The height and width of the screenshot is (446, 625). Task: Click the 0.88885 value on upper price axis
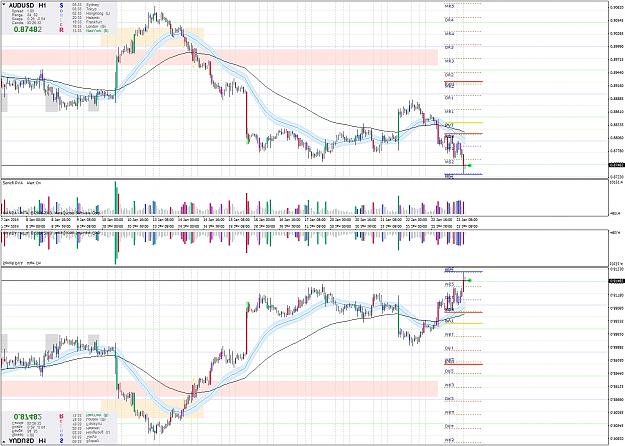tap(616, 98)
